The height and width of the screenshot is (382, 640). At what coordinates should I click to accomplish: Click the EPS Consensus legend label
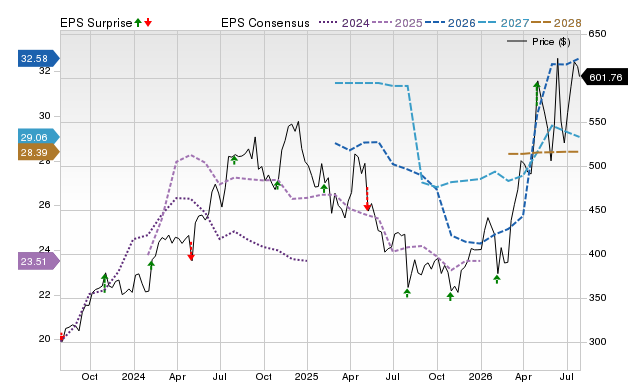coord(265,23)
